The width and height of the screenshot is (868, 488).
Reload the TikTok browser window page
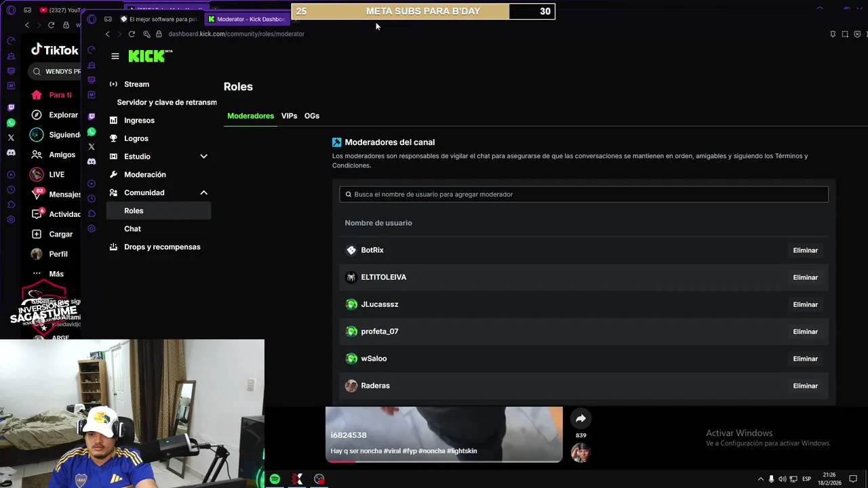51,25
